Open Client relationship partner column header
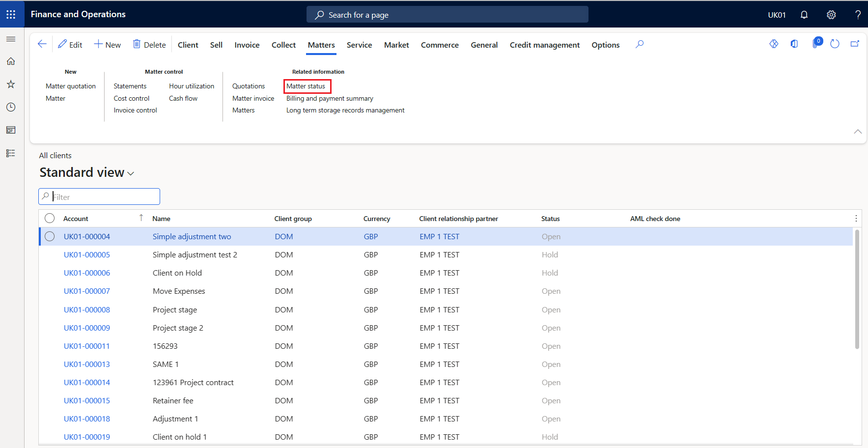The width and height of the screenshot is (868, 448). (458, 219)
